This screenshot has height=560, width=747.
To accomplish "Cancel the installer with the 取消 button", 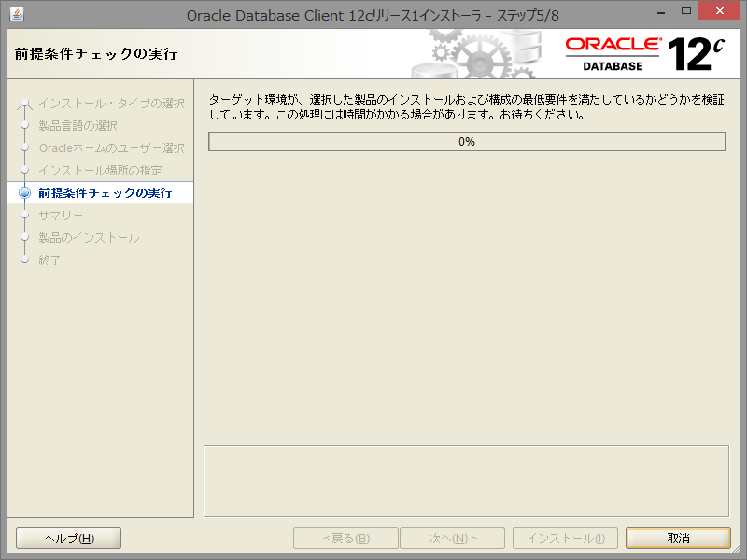I will point(678,539).
